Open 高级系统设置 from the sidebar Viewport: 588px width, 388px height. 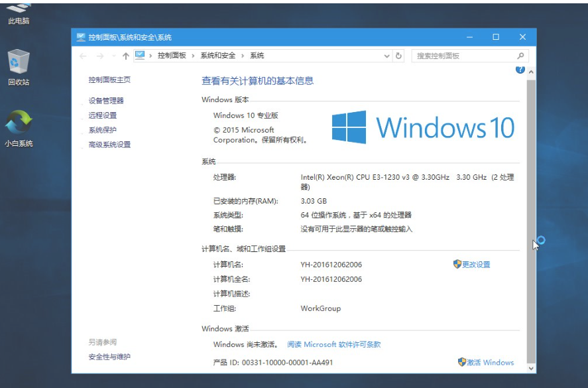coord(109,145)
